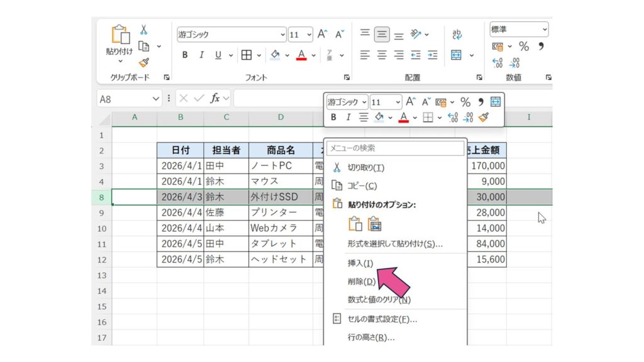644x362 pixels.
Task: Open the 游ゴシック font name dropdown in ribbon
Action: point(282,35)
